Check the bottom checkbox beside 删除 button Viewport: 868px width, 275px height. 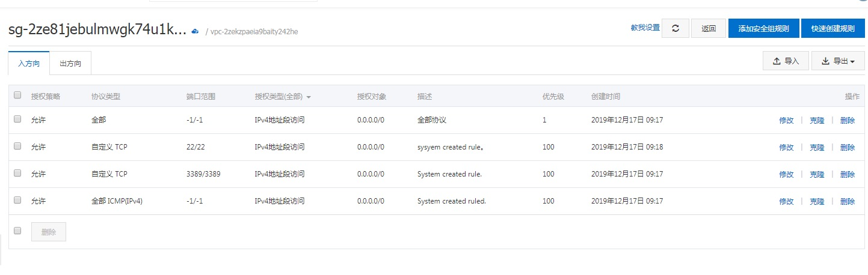pyautogui.click(x=17, y=231)
